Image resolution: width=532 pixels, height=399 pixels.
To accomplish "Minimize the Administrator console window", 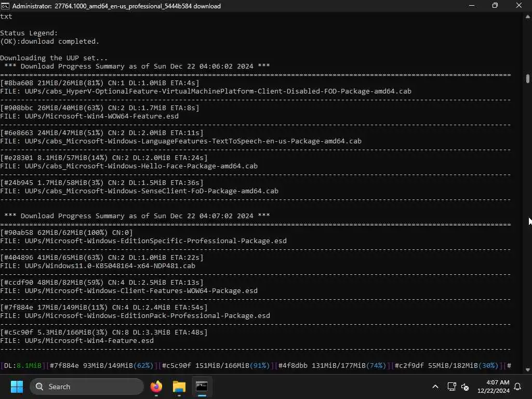I will [x=471, y=6].
